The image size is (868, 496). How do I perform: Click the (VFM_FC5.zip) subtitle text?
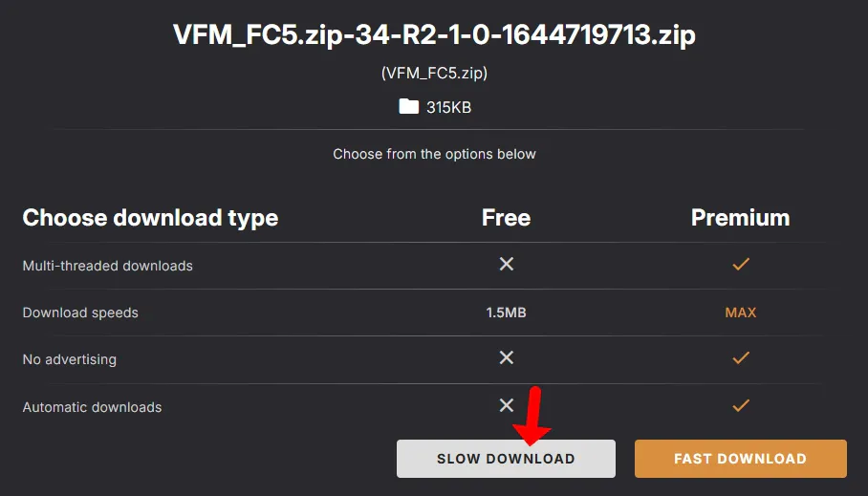pyautogui.click(x=434, y=74)
